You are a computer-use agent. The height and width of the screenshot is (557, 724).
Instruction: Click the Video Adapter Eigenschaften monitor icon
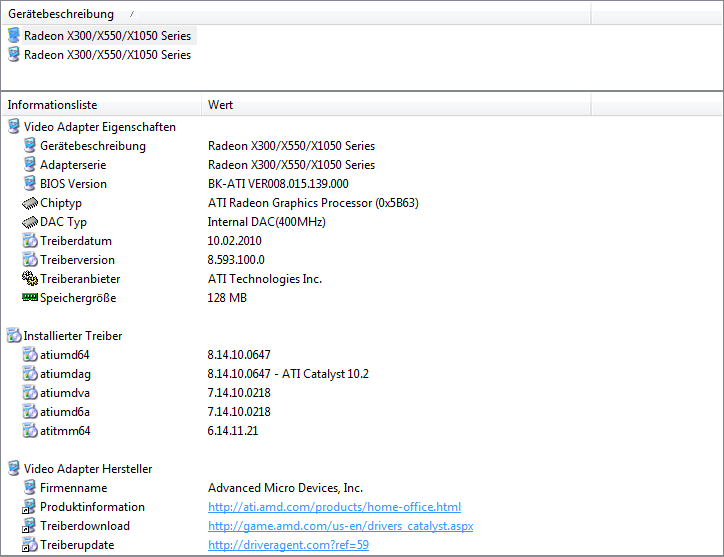(x=14, y=127)
